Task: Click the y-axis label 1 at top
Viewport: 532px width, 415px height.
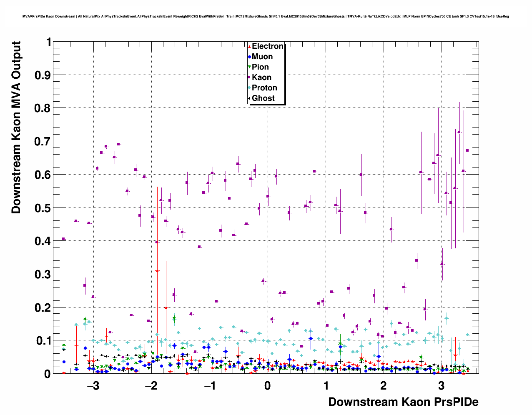Action: coord(48,42)
